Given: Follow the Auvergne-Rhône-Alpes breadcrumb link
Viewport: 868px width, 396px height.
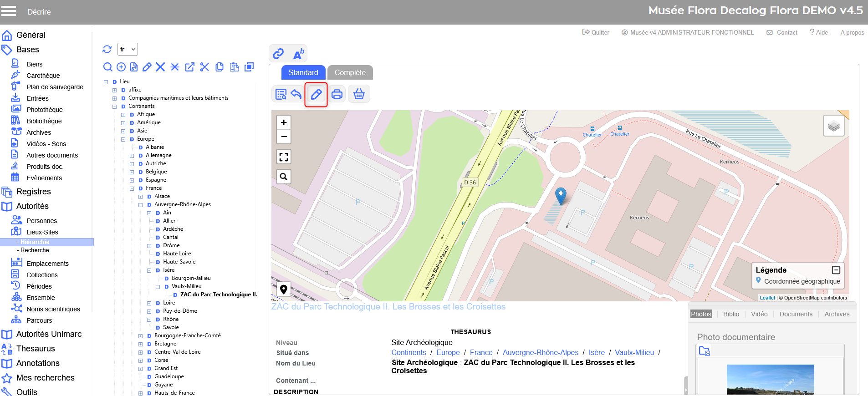Looking at the screenshot, I should (540, 352).
